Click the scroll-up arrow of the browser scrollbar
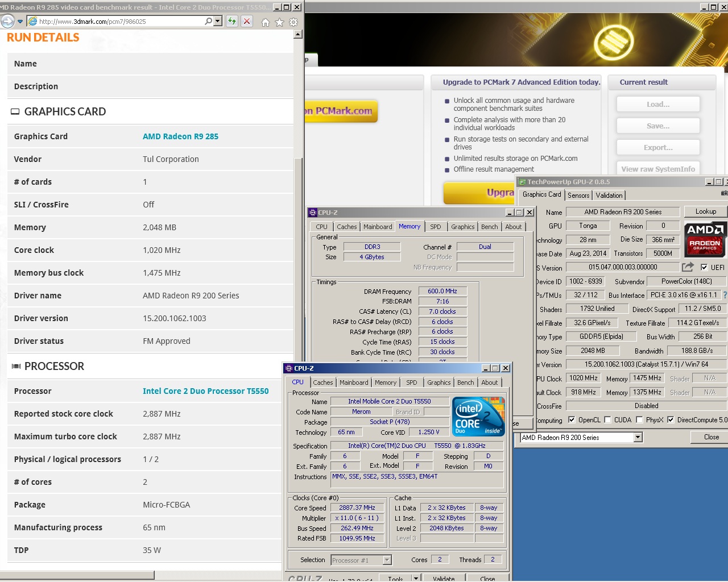This screenshot has height=582, width=728. 298,34
